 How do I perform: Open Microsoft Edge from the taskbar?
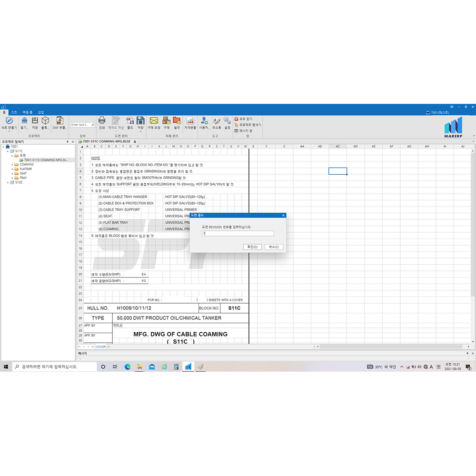[x=128, y=367]
